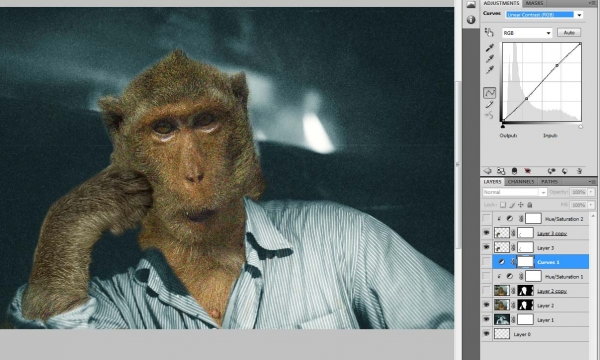Viewport: 600px width, 360px height.
Task: Switch to the Masks tab
Action: (535, 3)
